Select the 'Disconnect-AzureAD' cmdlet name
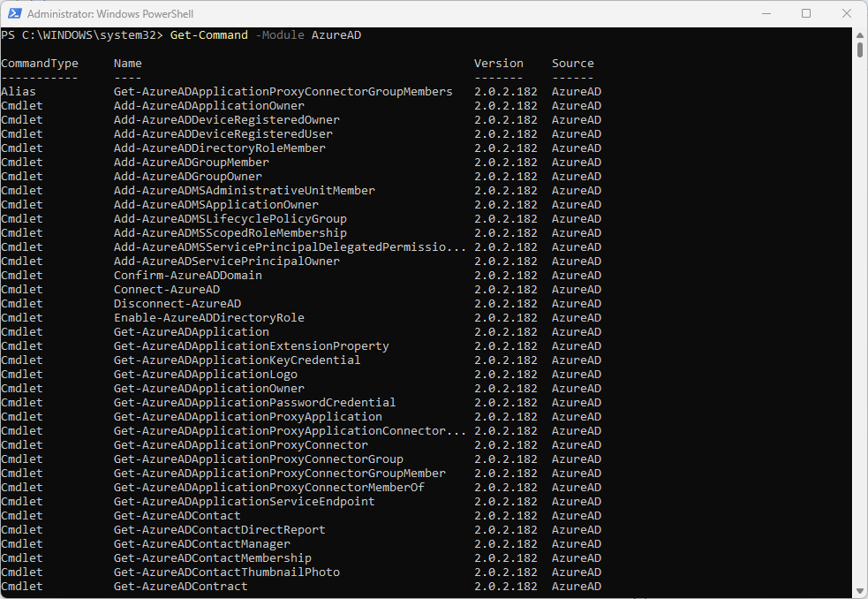 pyautogui.click(x=177, y=304)
